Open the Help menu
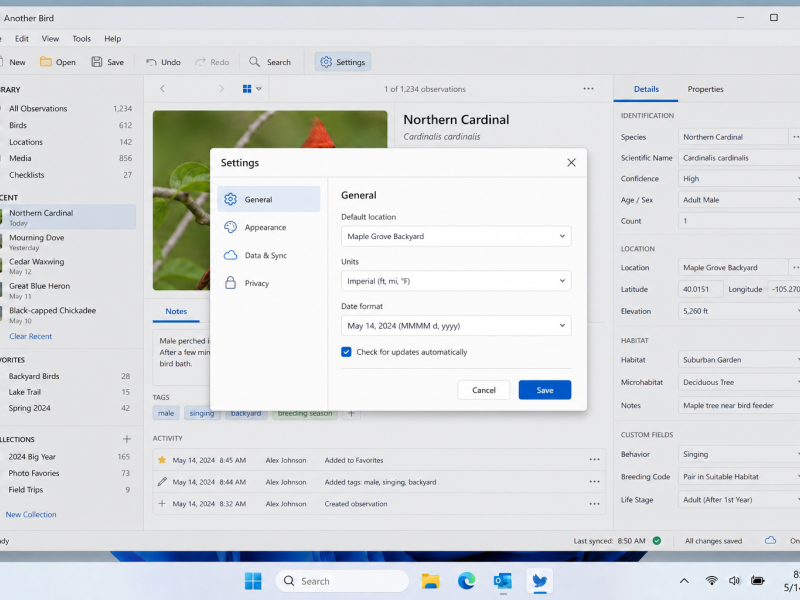Screen dimensions: 800x600 pyautogui.click(x=113, y=39)
